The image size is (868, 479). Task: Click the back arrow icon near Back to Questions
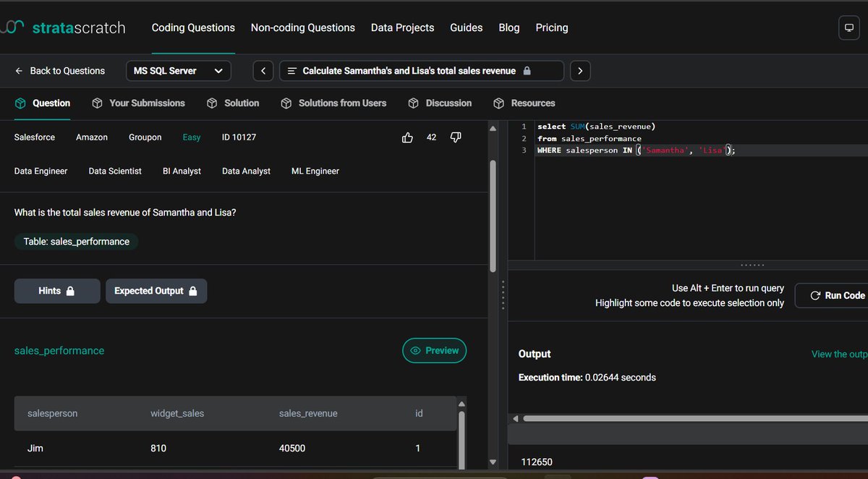pos(19,71)
